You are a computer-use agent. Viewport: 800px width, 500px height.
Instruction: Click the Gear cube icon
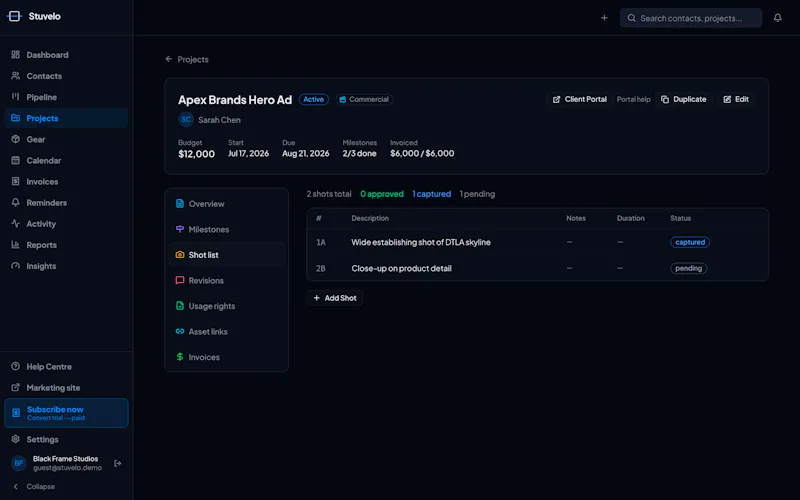(16, 139)
